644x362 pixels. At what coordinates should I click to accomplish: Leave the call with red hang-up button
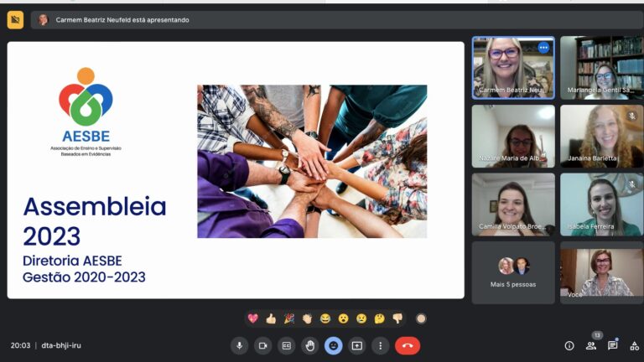pyautogui.click(x=408, y=345)
